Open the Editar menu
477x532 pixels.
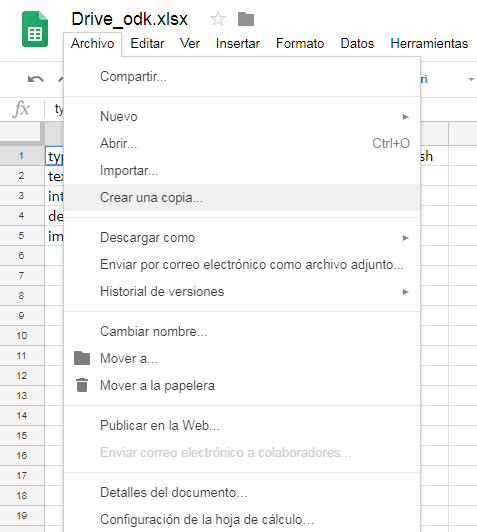(x=147, y=43)
